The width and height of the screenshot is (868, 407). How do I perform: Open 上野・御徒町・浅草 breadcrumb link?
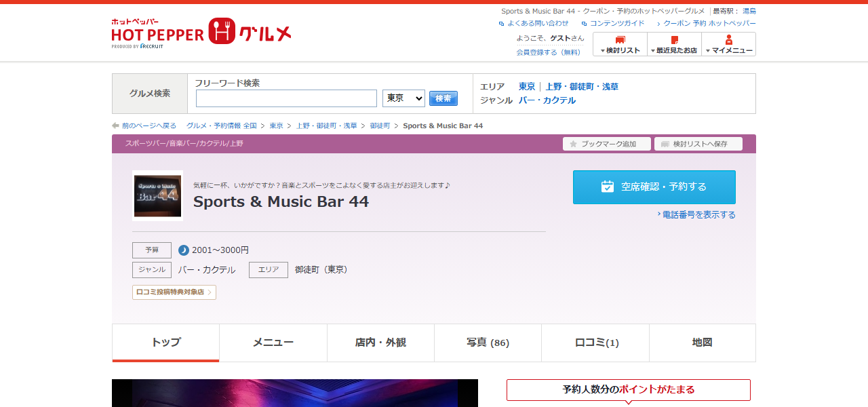(326, 126)
